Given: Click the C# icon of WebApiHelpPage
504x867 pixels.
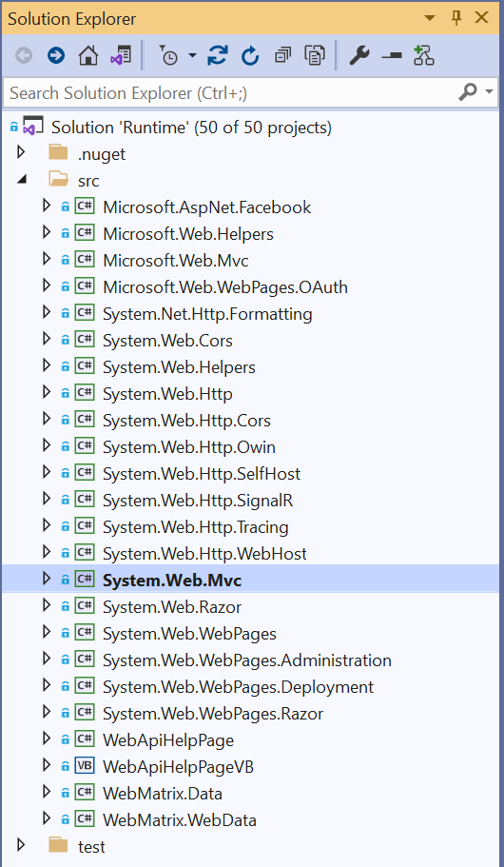Looking at the screenshot, I should coord(84,739).
